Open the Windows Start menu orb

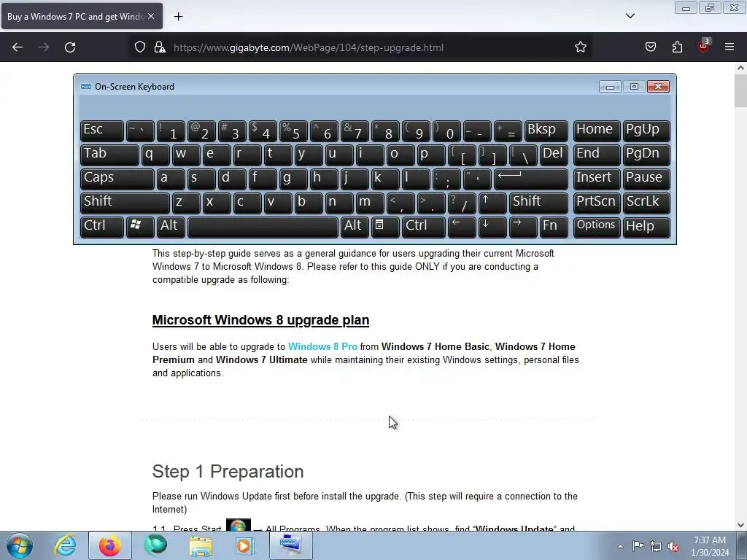[20, 545]
